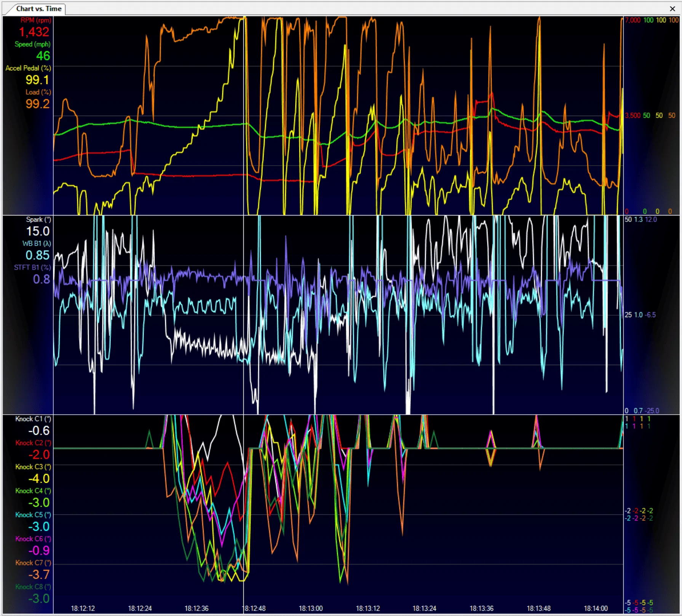Select the Spark (°) channel label
Image resolution: width=682 pixels, height=616 pixels.
[38, 220]
